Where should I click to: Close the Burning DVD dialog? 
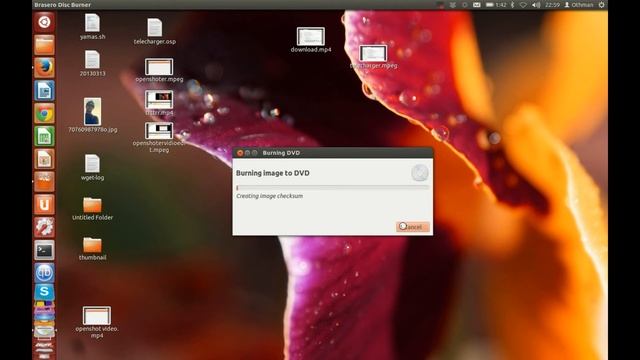(240, 153)
